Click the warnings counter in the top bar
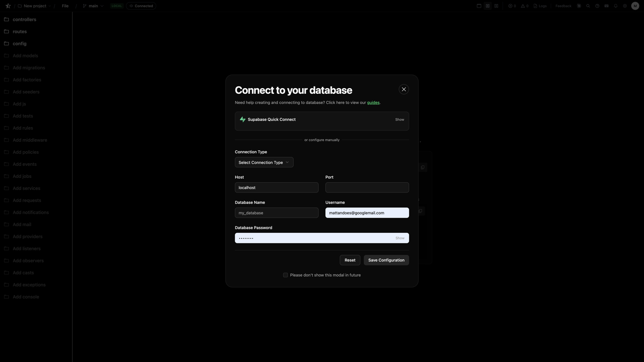Viewport: 644px width, 362px height. pyautogui.click(x=524, y=6)
